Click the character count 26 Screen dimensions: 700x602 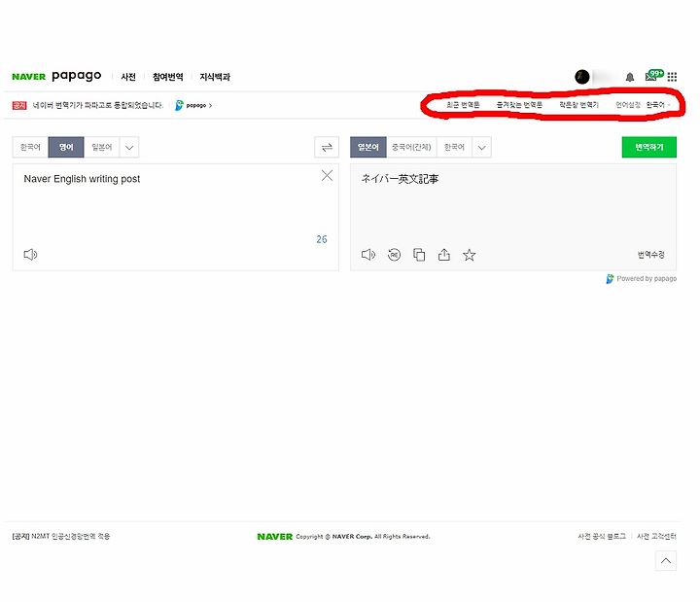click(322, 239)
